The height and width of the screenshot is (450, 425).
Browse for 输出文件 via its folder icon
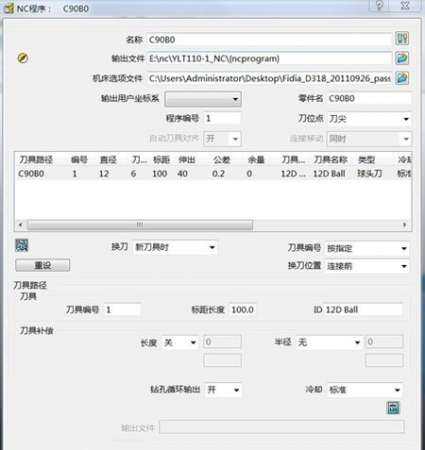tap(402, 58)
